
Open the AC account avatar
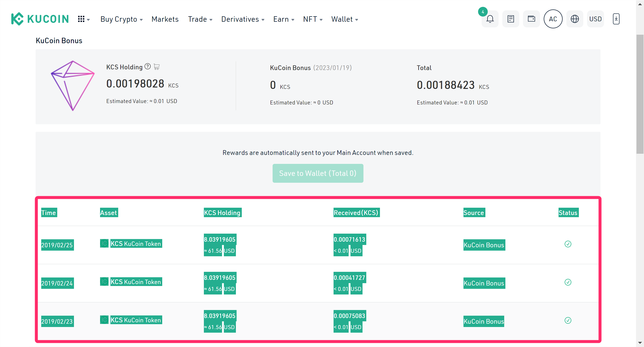553,19
